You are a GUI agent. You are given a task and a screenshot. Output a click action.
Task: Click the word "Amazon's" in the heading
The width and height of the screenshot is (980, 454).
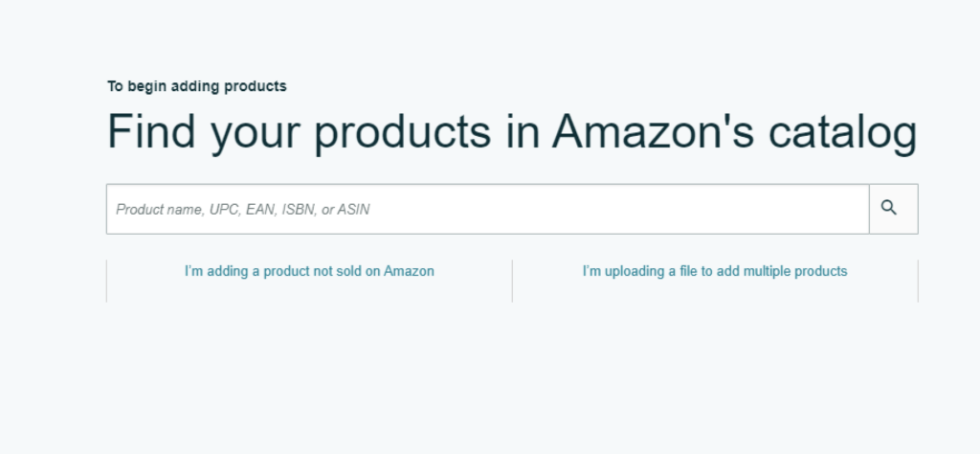pos(635,132)
